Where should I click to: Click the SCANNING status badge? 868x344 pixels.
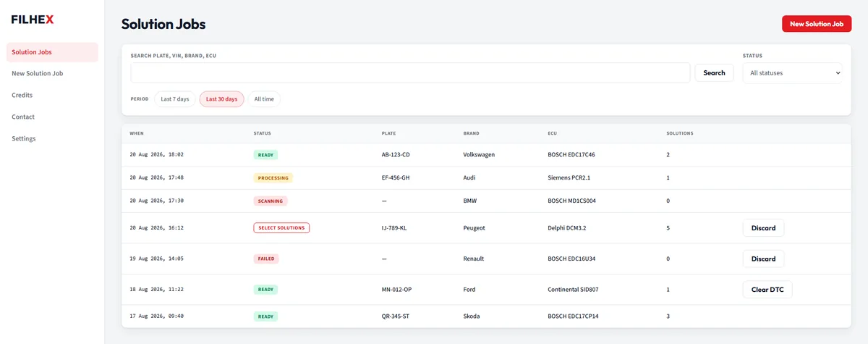[271, 201]
